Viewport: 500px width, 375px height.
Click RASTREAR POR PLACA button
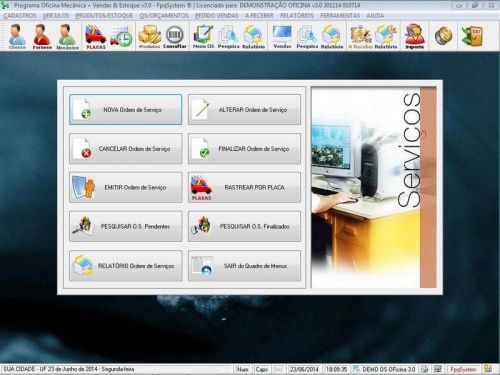click(x=244, y=187)
